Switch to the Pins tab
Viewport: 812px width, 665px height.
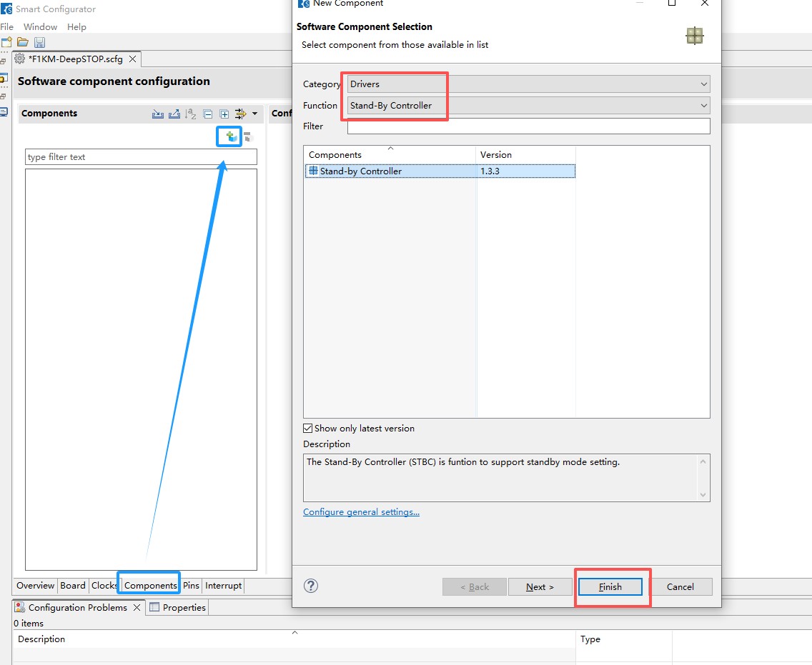(x=191, y=586)
